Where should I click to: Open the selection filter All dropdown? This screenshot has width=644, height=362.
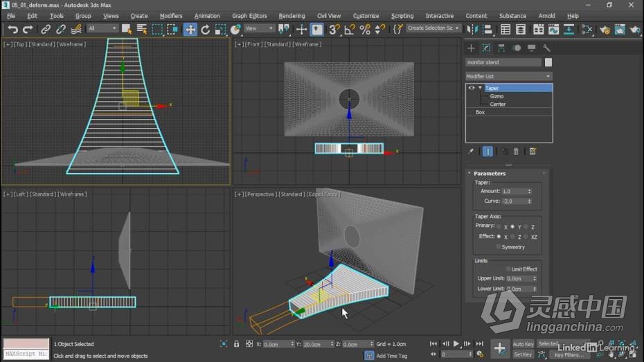pyautogui.click(x=102, y=28)
